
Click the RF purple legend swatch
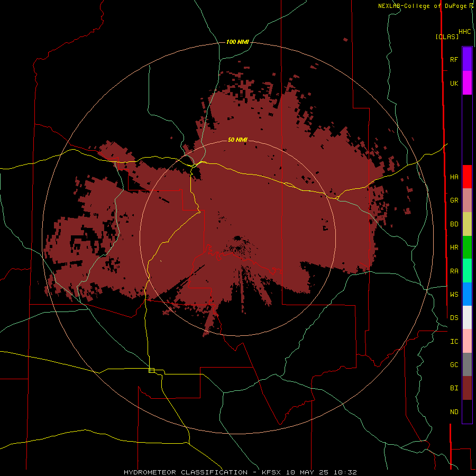point(467,59)
